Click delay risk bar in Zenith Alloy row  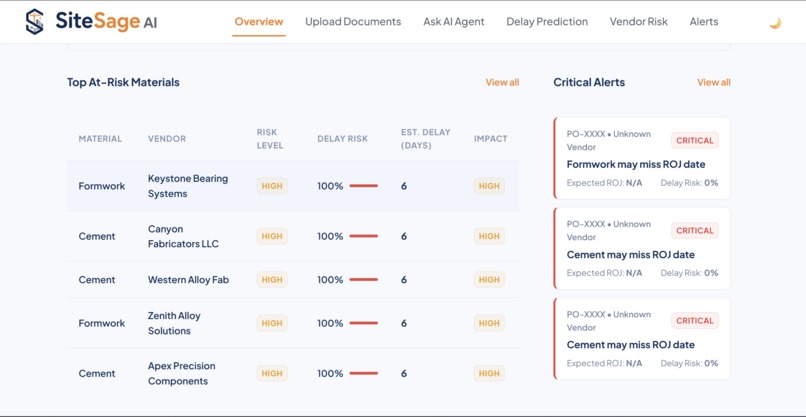tap(364, 323)
